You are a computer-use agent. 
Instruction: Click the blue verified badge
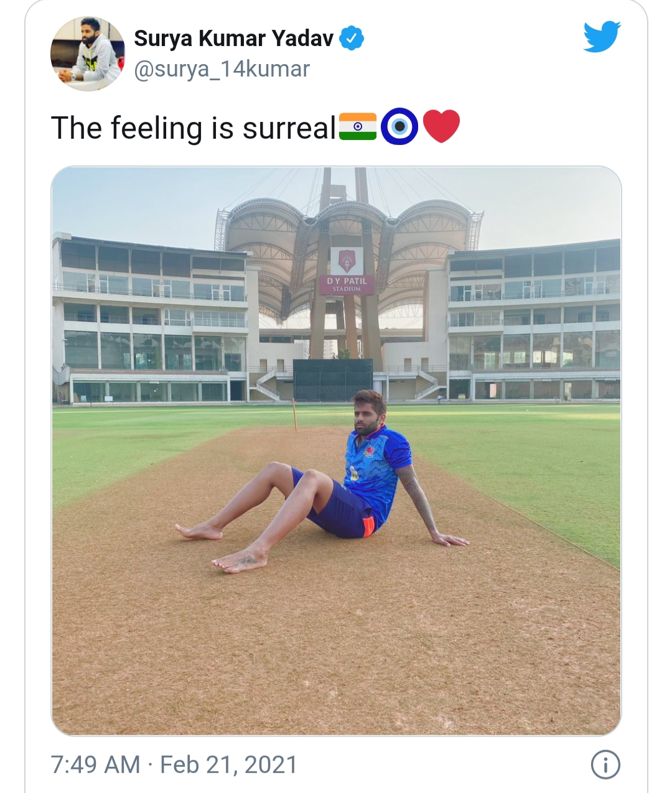click(x=352, y=39)
